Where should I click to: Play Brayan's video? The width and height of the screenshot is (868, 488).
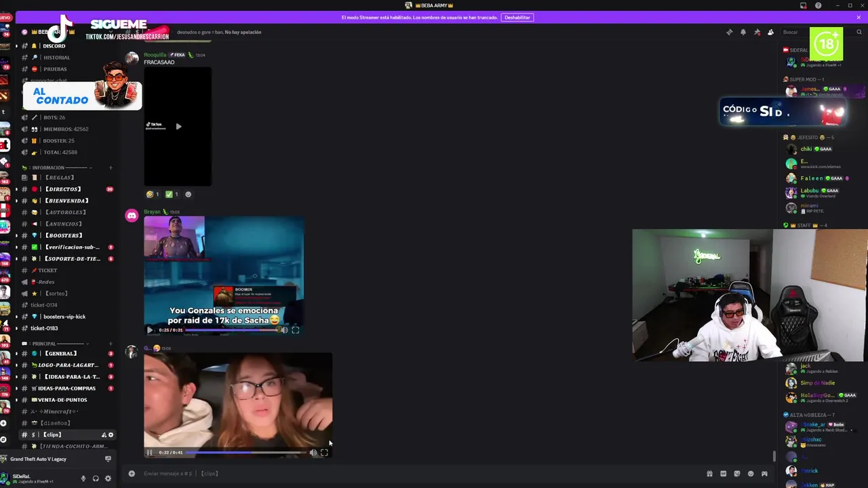150,330
